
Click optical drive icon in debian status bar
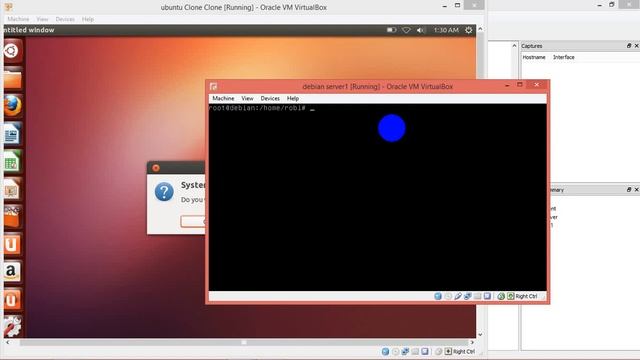coord(448,296)
